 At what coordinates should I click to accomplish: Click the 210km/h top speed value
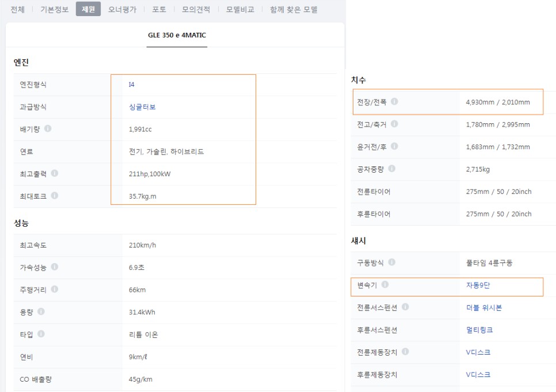[x=142, y=245]
